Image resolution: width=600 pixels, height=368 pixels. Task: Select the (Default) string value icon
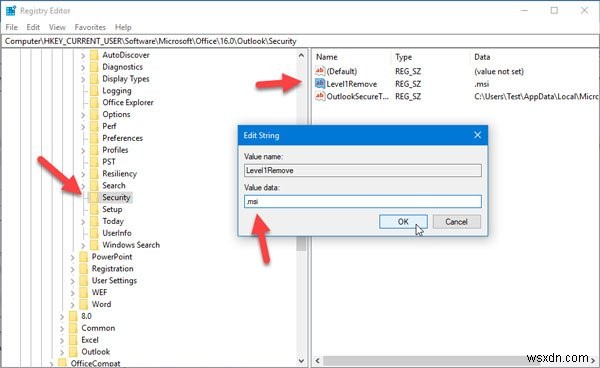(x=320, y=71)
